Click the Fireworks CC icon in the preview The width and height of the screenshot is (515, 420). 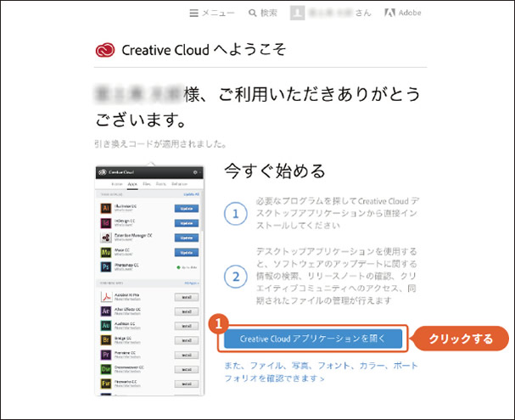pos(106,384)
